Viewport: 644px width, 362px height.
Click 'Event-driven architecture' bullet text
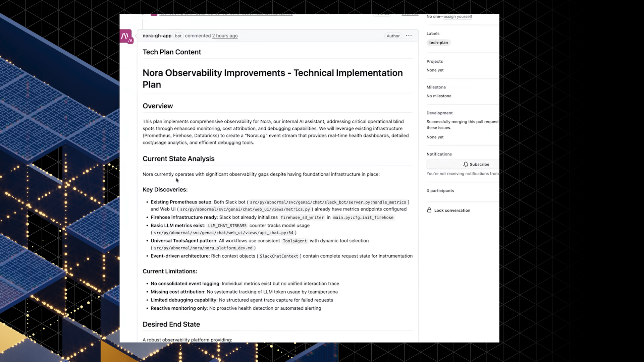click(x=179, y=256)
